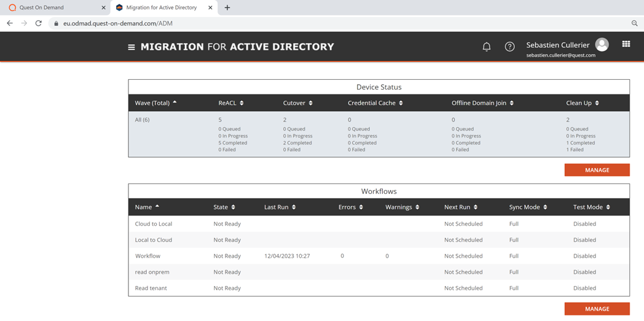Sort Workflows by State
This screenshot has width=644, height=321.
224,207
